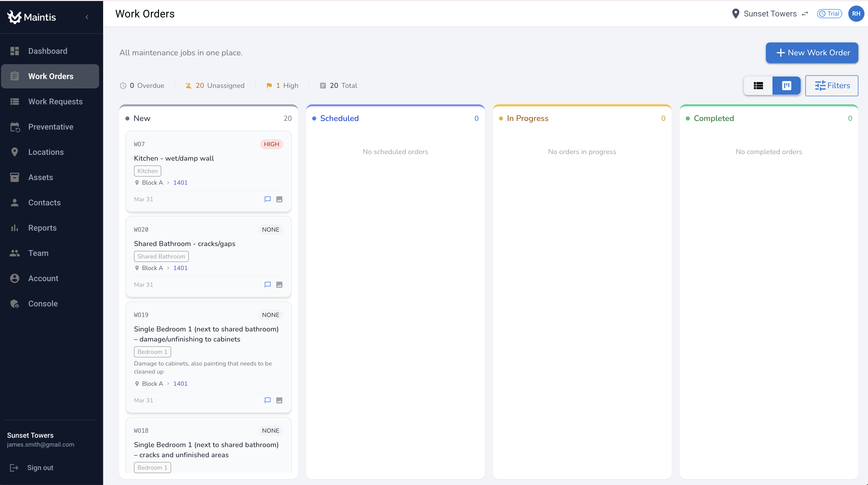Image resolution: width=868 pixels, height=485 pixels.
Task: Enable the kanban board view
Action: coord(786,86)
